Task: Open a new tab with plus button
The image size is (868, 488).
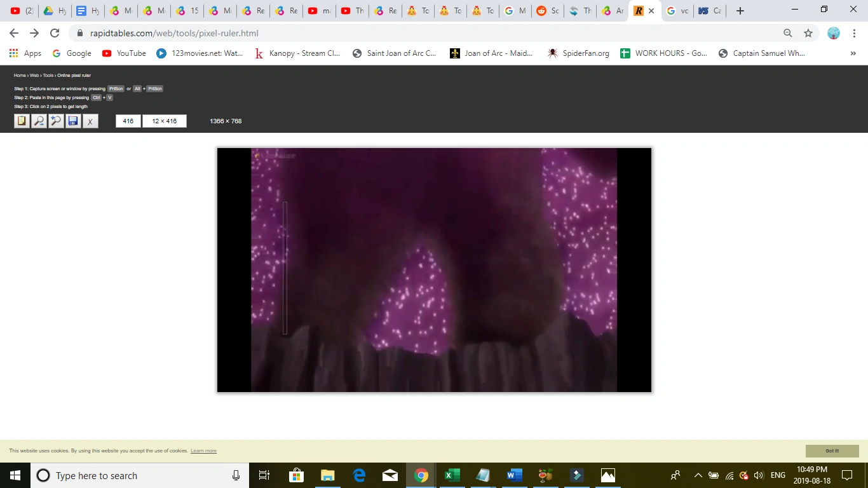Action: [x=740, y=11]
